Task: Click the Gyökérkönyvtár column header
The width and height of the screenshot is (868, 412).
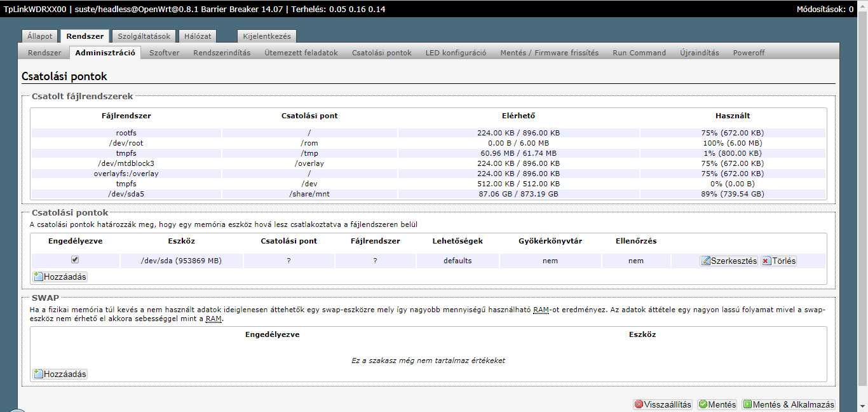Action: pyautogui.click(x=550, y=241)
